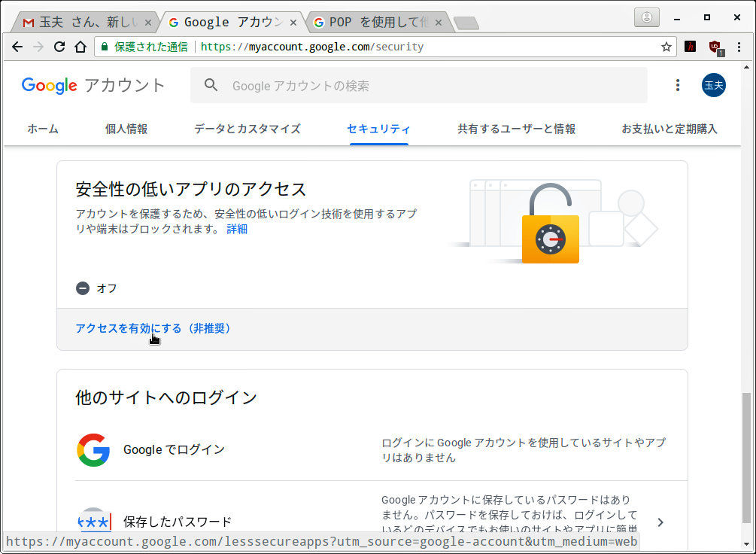Reload the current page
This screenshot has height=554, width=756.
click(x=59, y=47)
